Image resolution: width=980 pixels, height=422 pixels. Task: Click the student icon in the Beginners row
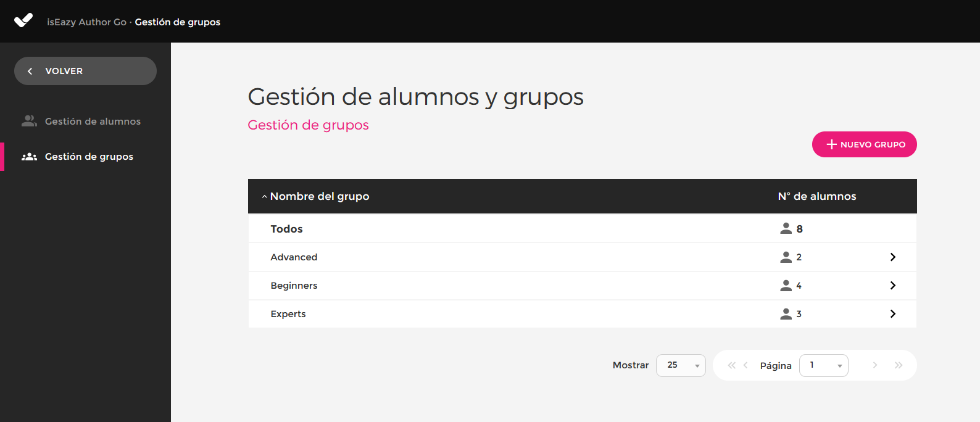[x=786, y=286]
